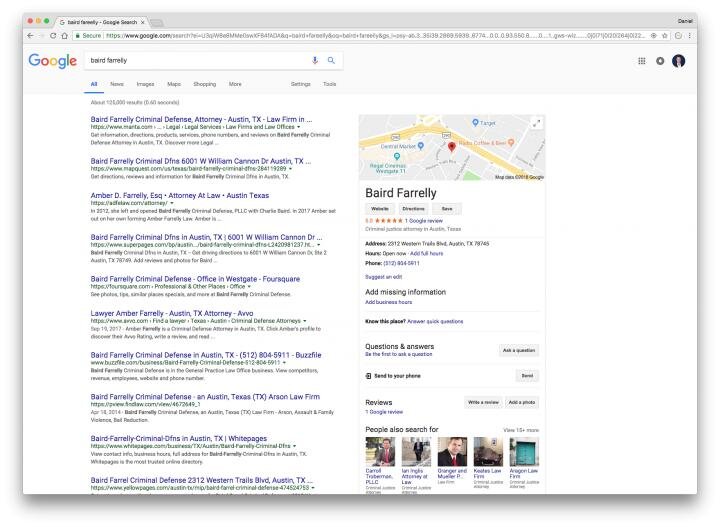Click the Suggest an edit link

[383, 277]
